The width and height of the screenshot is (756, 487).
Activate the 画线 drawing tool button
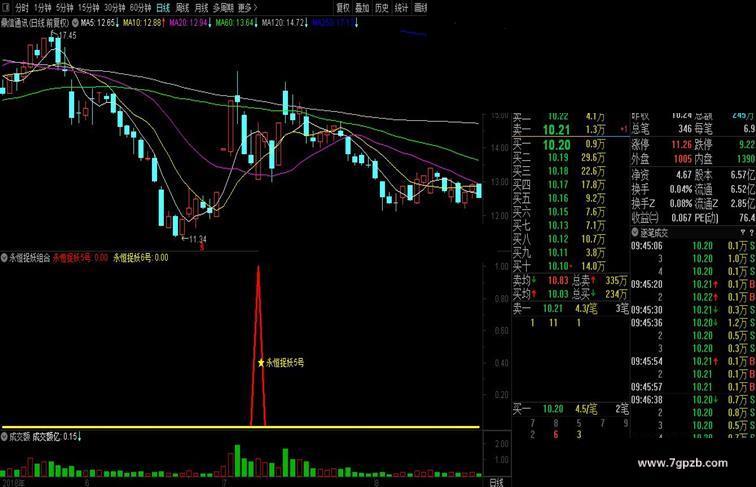coord(420,8)
